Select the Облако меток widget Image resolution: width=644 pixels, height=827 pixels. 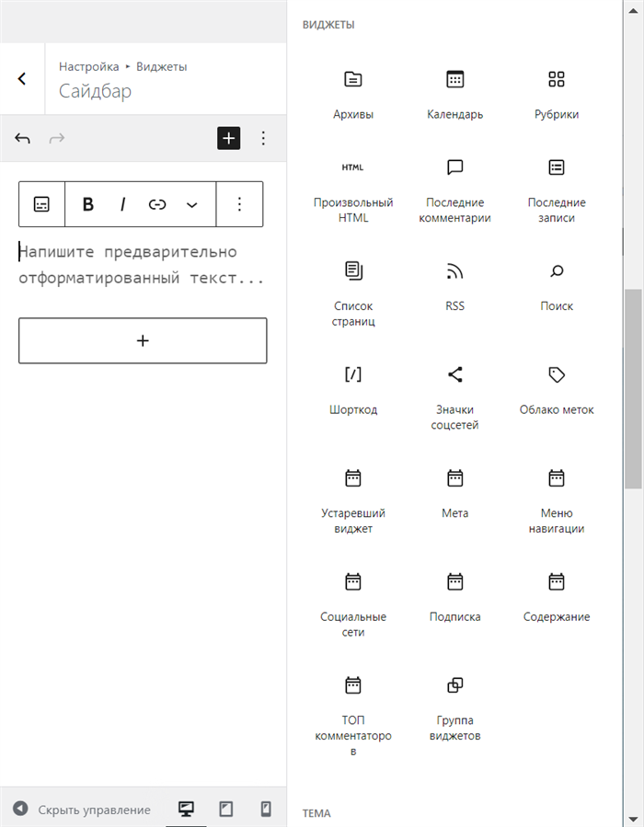point(557,390)
